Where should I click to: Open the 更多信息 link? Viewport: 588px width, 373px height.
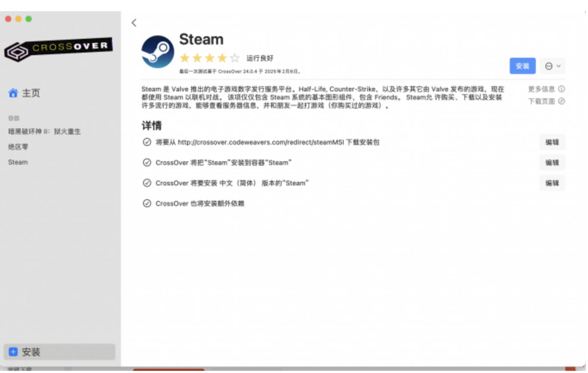pyautogui.click(x=546, y=89)
